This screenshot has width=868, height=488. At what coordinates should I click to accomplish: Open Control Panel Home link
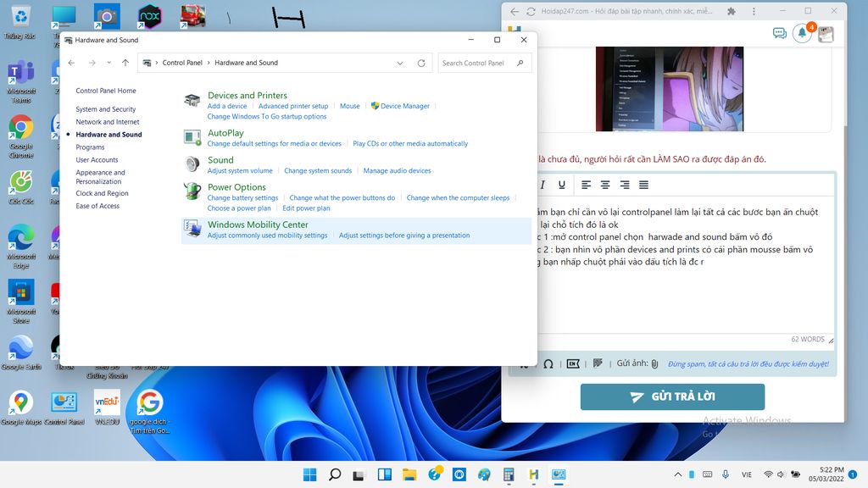point(106,91)
